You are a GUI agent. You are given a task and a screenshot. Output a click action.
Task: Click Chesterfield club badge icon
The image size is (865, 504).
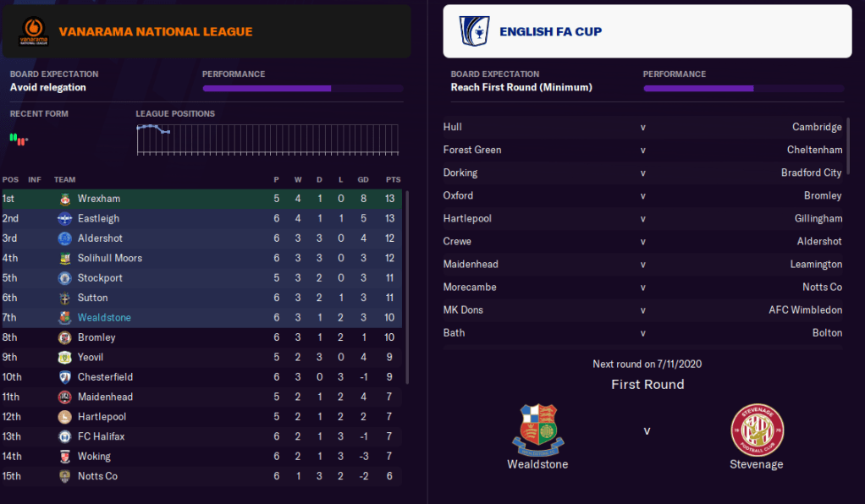pos(65,377)
